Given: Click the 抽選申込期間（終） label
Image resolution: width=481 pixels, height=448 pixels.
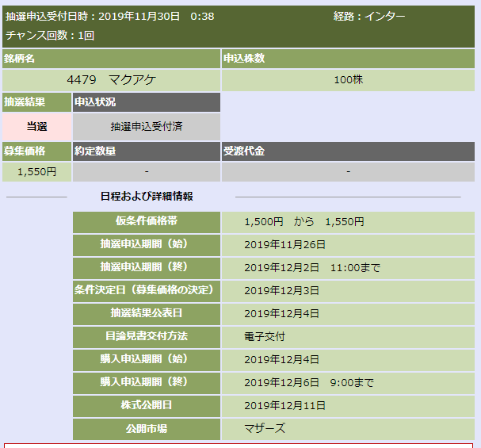Looking at the screenshot, I should tap(147, 268).
